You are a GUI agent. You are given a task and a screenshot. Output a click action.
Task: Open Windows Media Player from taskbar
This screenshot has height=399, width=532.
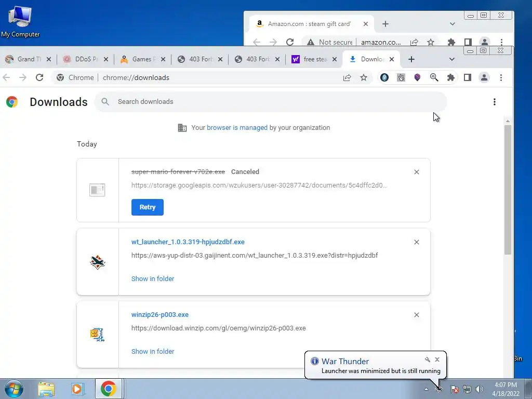[78, 389]
